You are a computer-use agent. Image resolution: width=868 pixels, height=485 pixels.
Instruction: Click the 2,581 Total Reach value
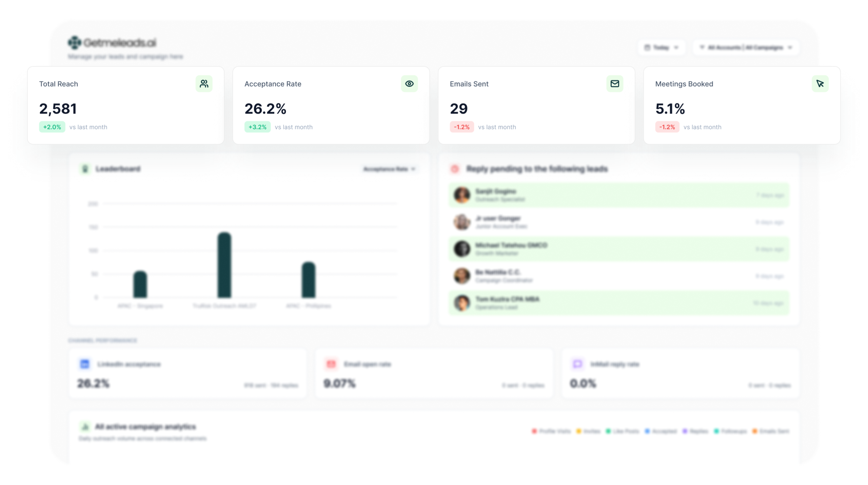[x=58, y=109]
